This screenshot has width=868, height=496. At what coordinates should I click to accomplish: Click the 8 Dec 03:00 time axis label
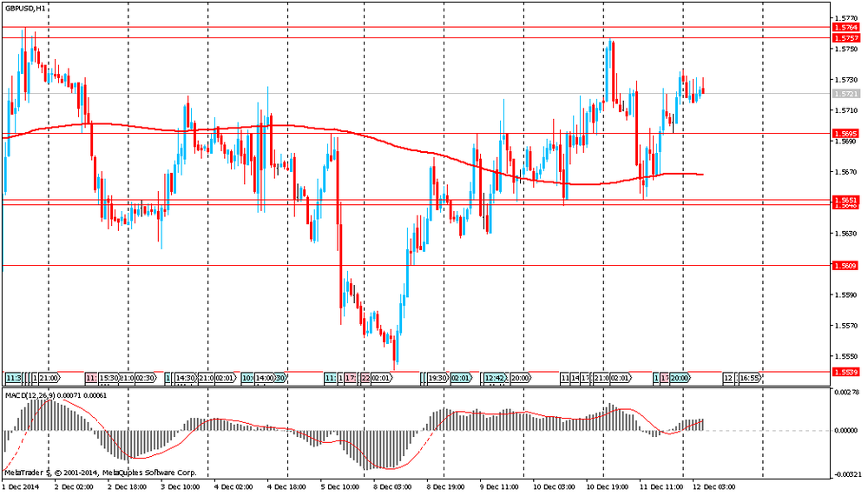coord(391,489)
